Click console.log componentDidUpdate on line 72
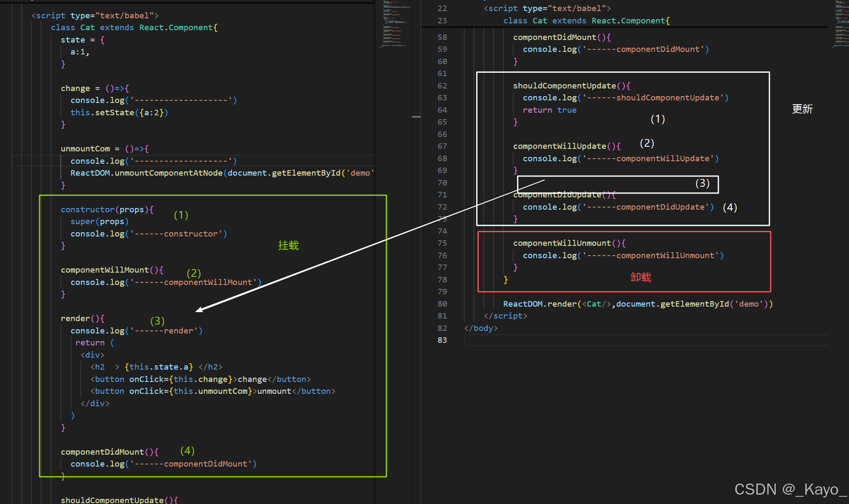This screenshot has width=849, height=504. coord(618,207)
